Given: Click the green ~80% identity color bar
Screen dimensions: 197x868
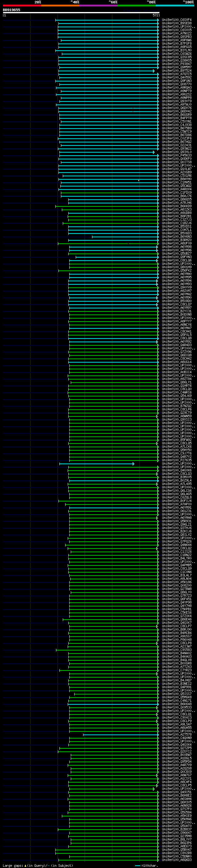Looking at the screenshot, I should pos(137,6).
